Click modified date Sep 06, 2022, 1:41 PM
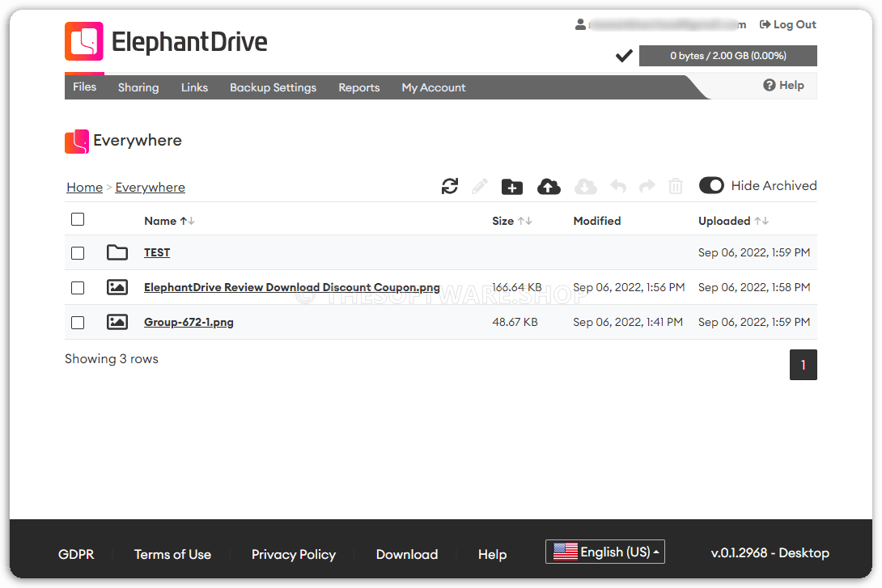 tap(628, 322)
